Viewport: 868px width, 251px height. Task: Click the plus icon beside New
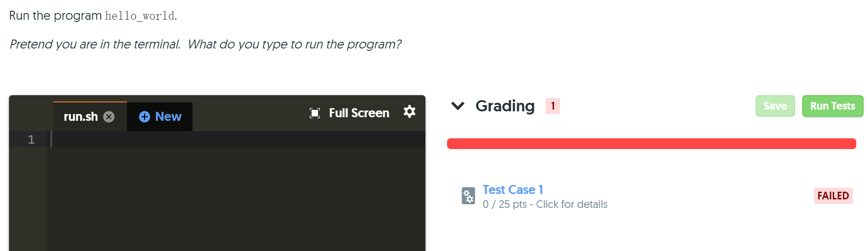pyautogui.click(x=144, y=117)
